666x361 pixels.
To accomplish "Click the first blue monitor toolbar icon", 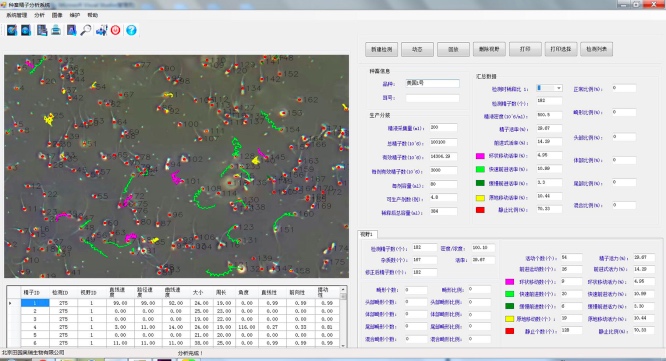I will (x=12, y=30).
